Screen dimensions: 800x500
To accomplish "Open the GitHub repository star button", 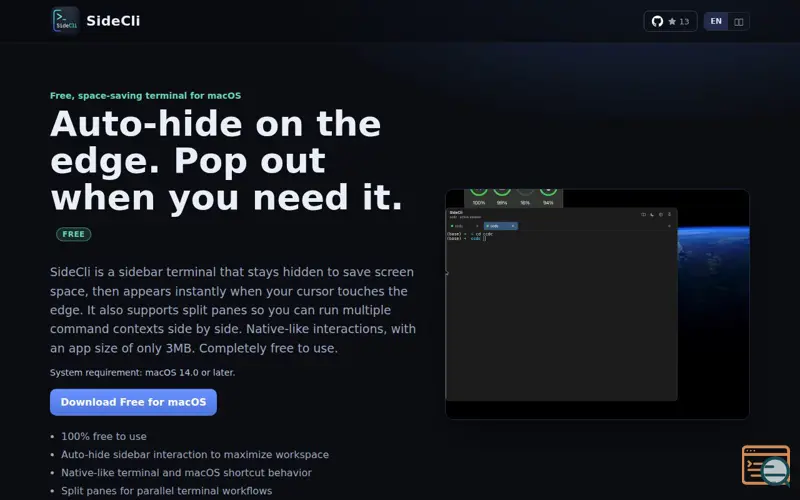I will (x=670, y=21).
